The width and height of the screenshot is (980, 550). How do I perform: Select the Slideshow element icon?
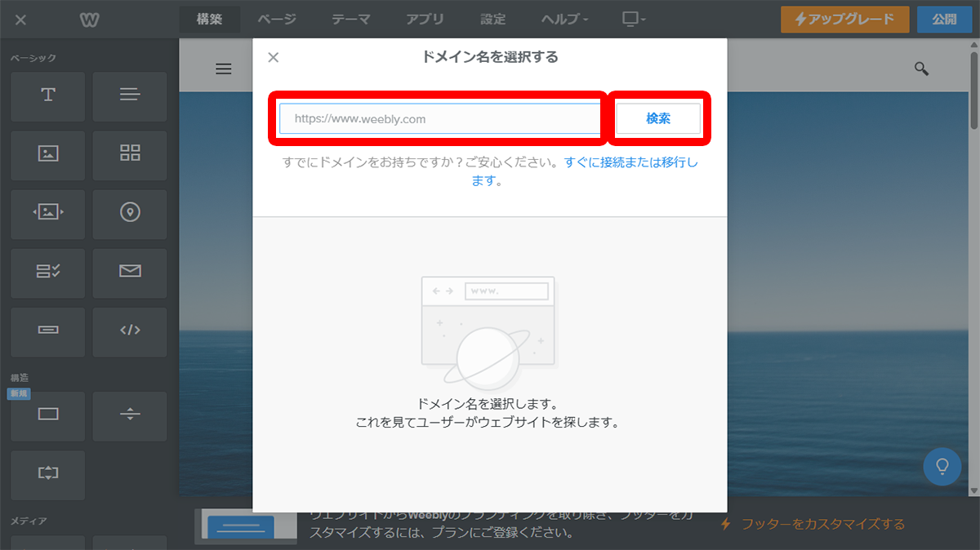(48, 213)
